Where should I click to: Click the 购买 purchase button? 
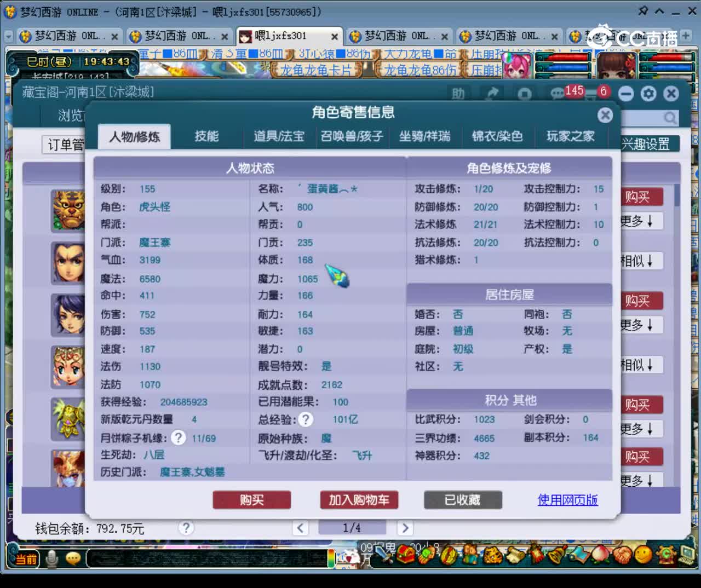pos(251,500)
